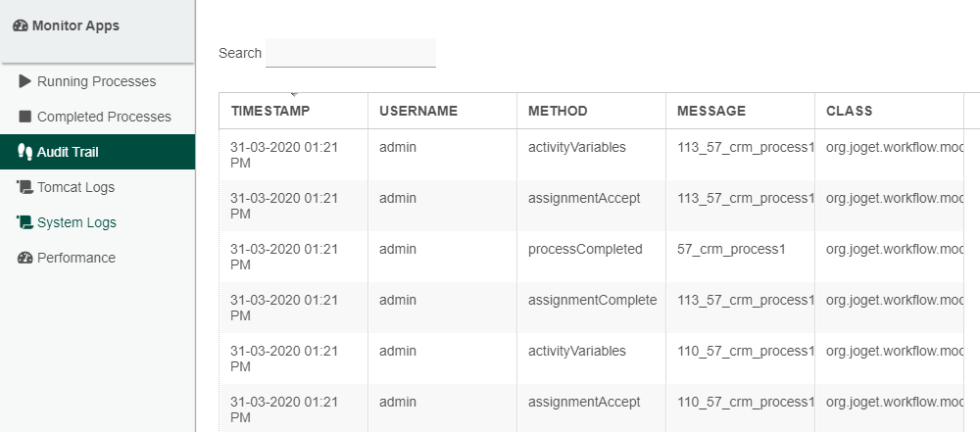Click the assignmentComplete method cell
The image size is (980, 432).
(x=592, y=300)
